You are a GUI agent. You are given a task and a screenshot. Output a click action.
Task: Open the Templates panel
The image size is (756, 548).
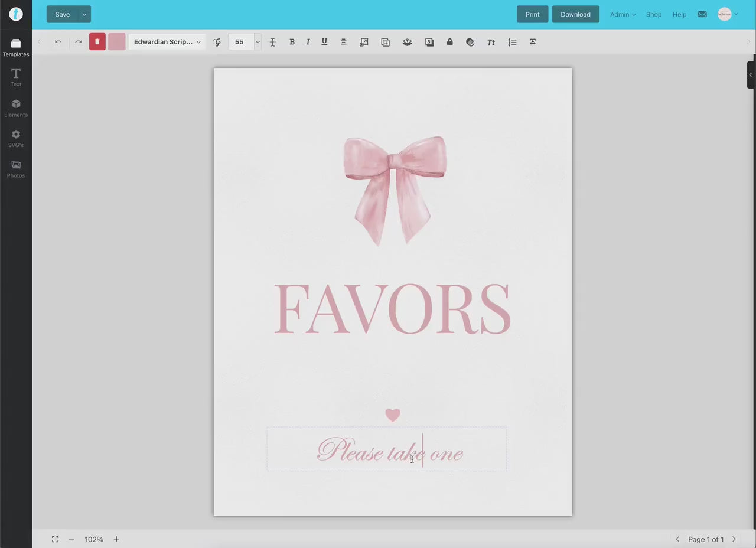(x=16, y=48)
